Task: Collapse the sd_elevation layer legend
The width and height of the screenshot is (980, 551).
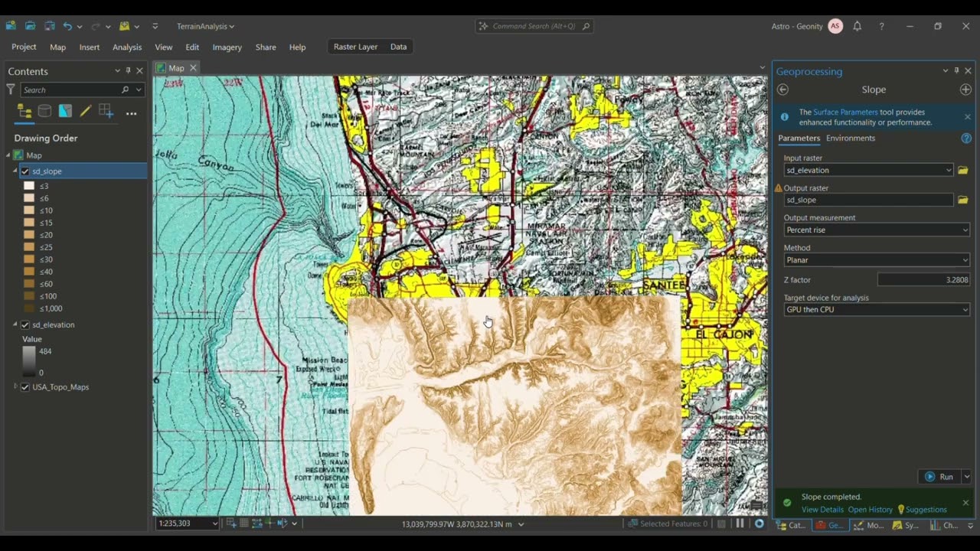Action: click(x=15, y=324)
